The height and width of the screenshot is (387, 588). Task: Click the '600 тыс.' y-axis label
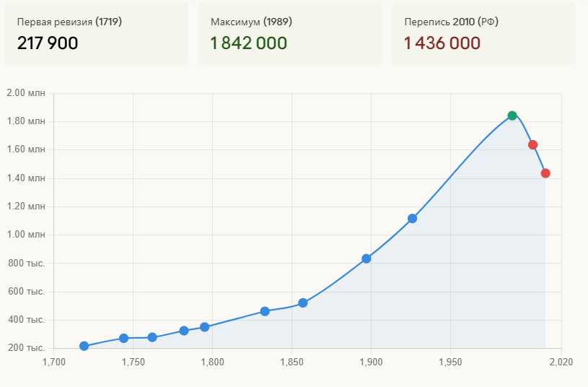27,291
